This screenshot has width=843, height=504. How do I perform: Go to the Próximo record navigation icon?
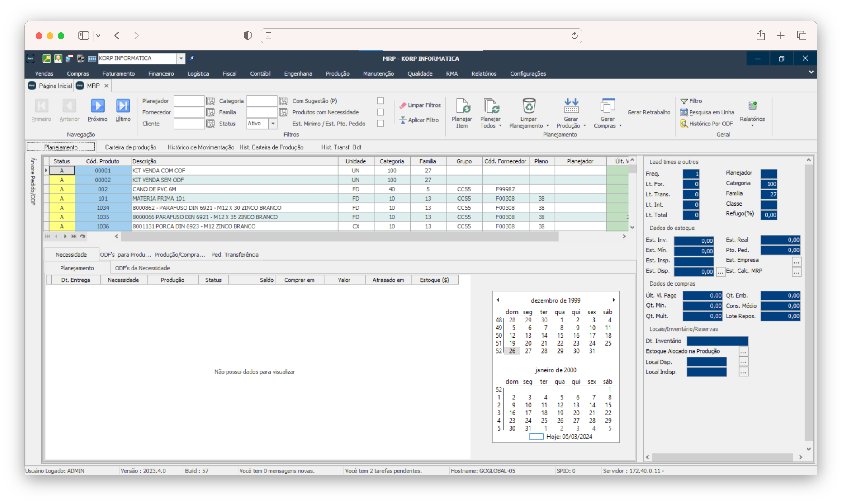click(x=97, y=106)
